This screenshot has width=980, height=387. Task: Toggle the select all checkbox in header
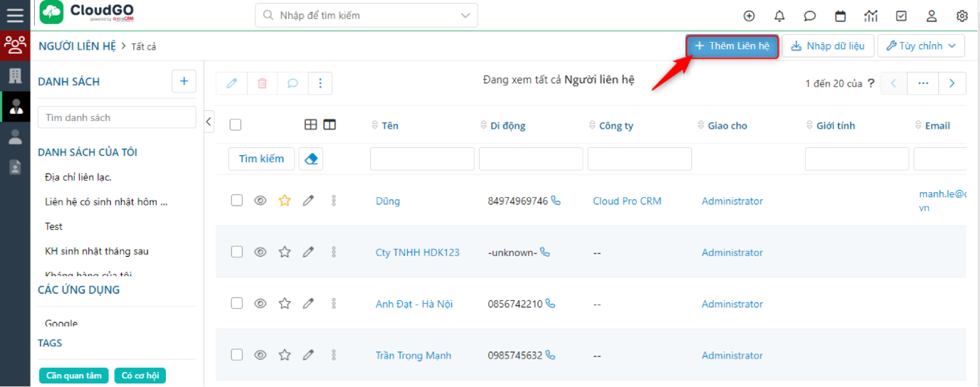tap(236, 125)
